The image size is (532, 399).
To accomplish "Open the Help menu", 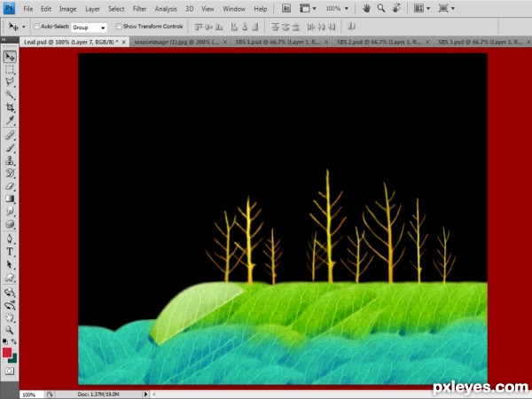I will coord(260,9).
